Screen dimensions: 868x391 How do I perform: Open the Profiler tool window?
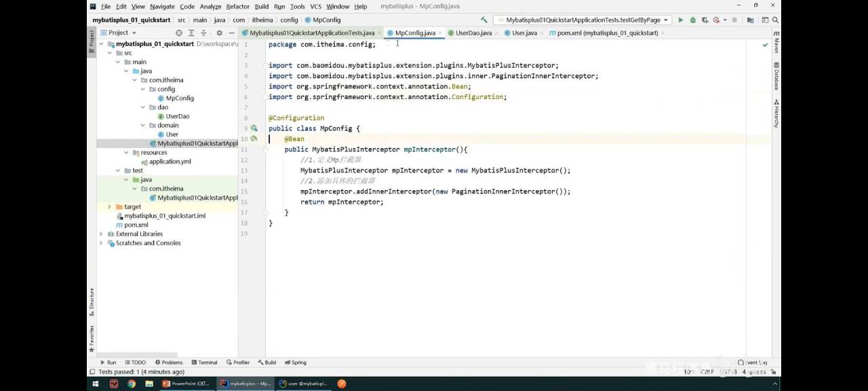coord(238,362)
